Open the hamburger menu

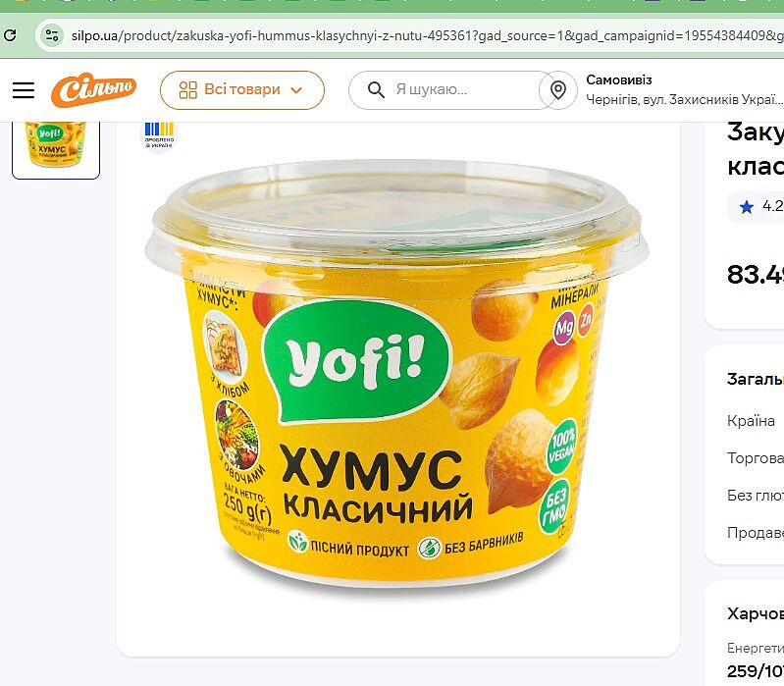(24, 90)
